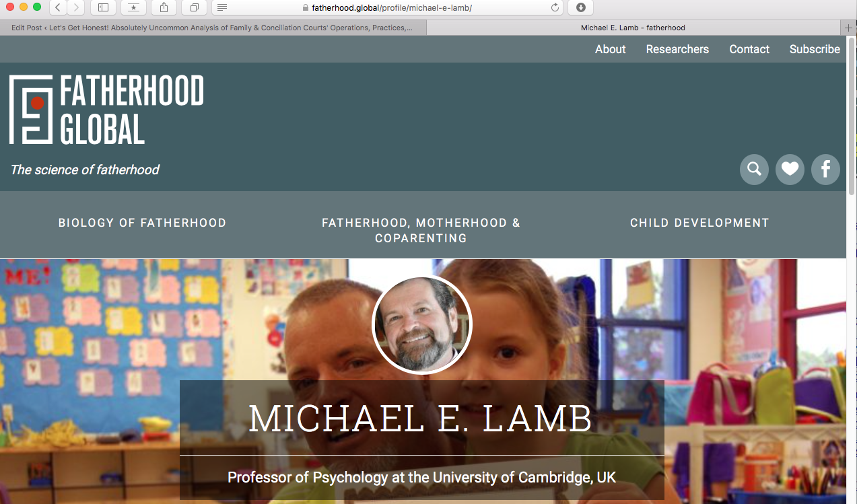Image resolution: width=857 pixels, height=504 pixels.
Task: Add a new tab with plus button
Action: (x=848, y=28)
